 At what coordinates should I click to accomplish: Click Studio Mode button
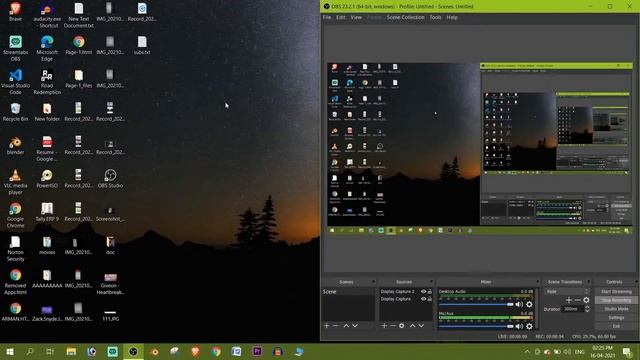tap(616, 309)
